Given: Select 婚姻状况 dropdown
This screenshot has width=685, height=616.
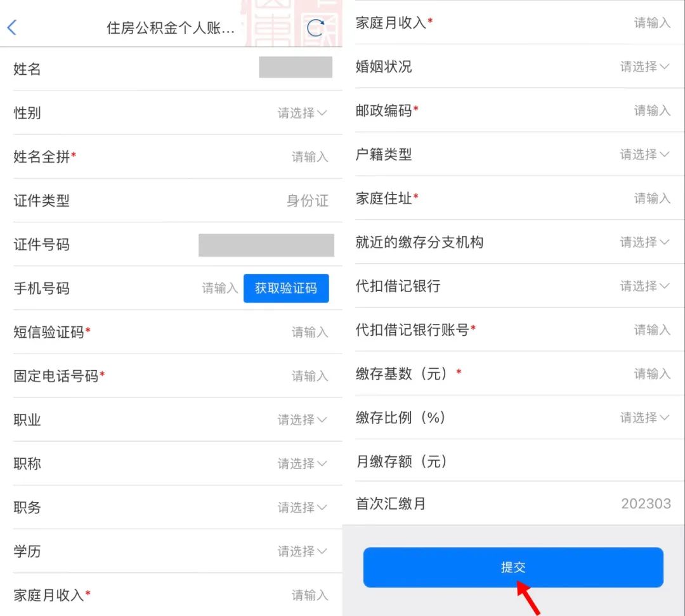Looking at the screenshot, I should [644, 67].
